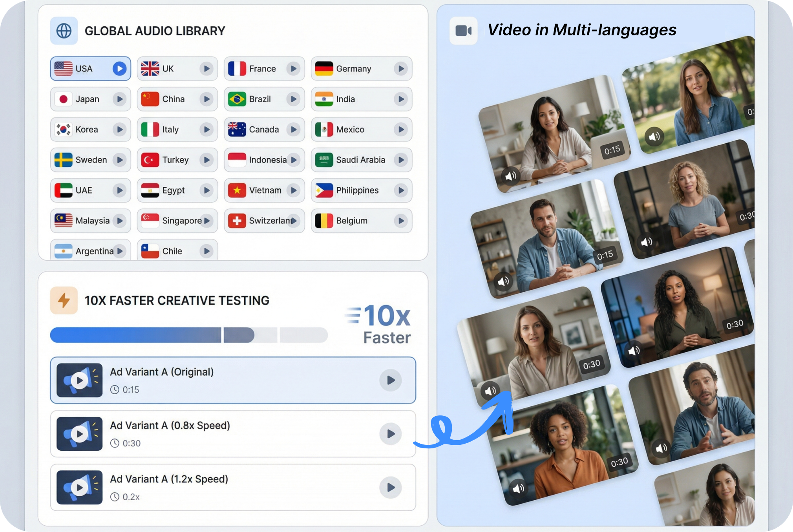
Task: Play the UK audio sample
Action: 206,69
